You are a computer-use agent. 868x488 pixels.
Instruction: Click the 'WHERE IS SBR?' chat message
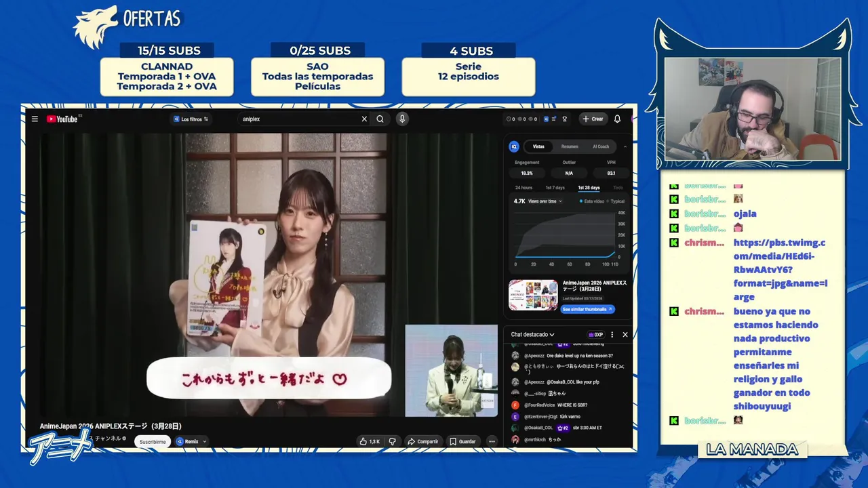(572, 405)
